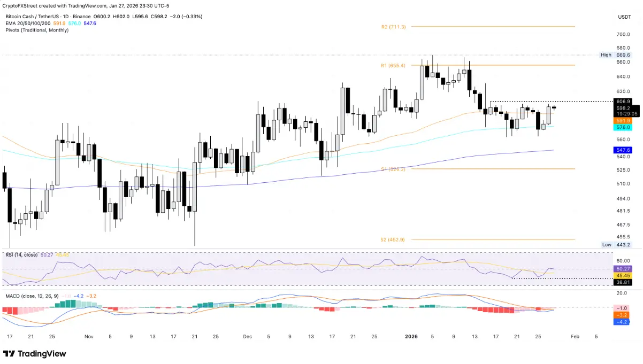Click the RSI value tag 50.27
The width and height of the screenshot is (643, 364).
coord(623,269)
